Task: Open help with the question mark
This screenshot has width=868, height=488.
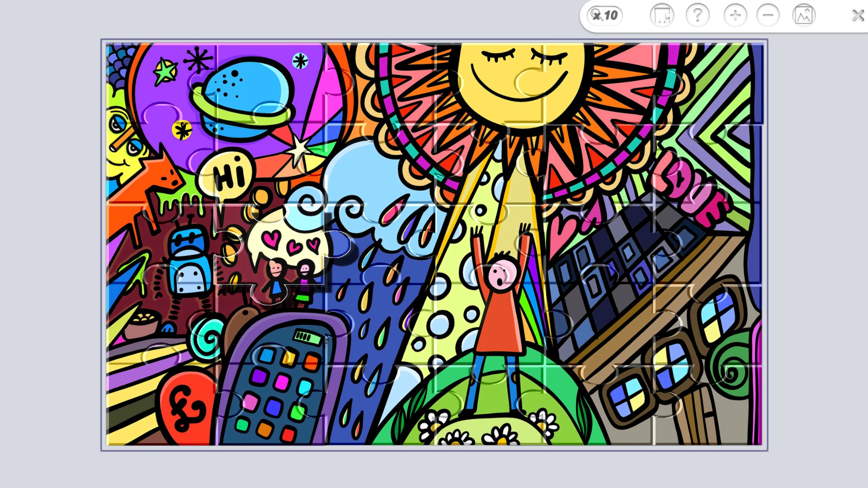Action: point(698,16)
